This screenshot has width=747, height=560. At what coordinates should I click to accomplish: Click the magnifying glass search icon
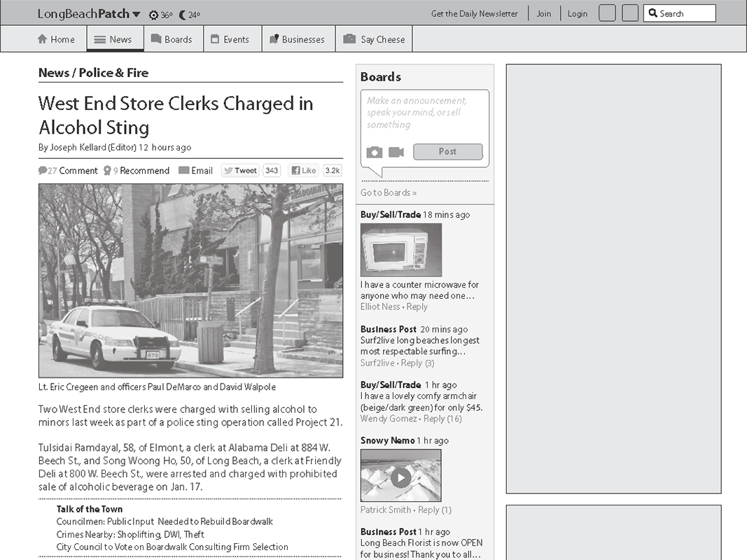click(x=652, y=13)
